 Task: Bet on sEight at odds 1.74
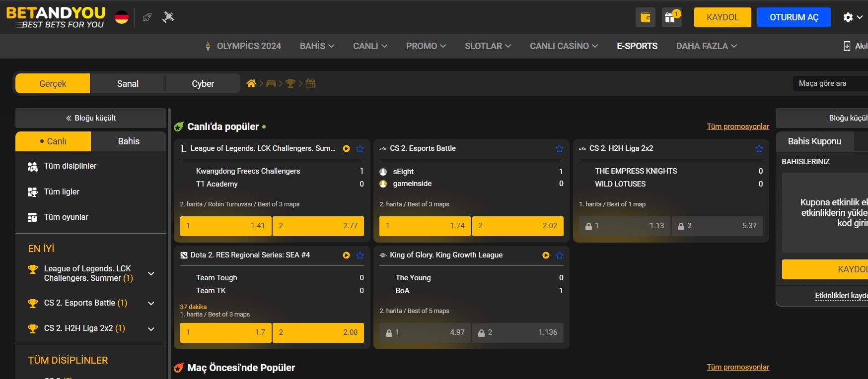pyautogui.click(x=425, y=226)
